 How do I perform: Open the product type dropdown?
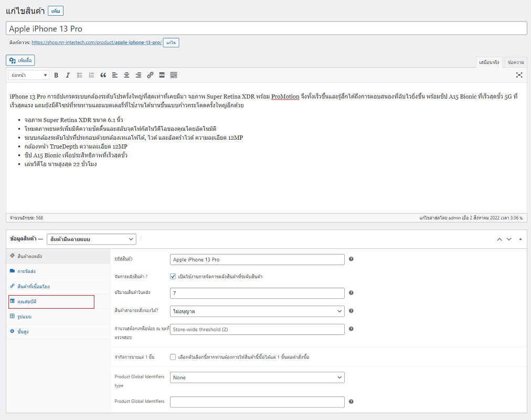click(x=91, y=239)
